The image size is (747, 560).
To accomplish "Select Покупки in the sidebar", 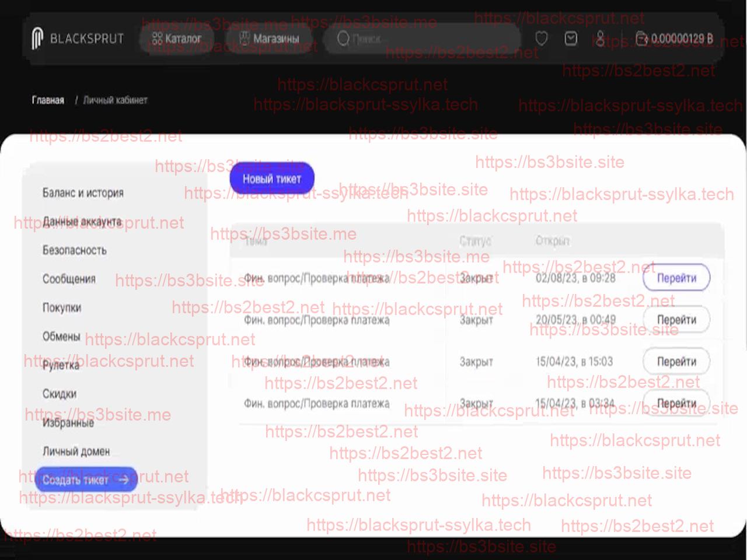I will pyautogui.click(x=61, y=307).
